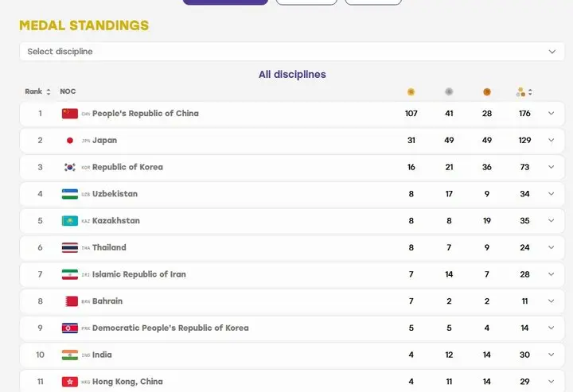
Task: Click Japan's total medal count 129
Action: point(524,140)
